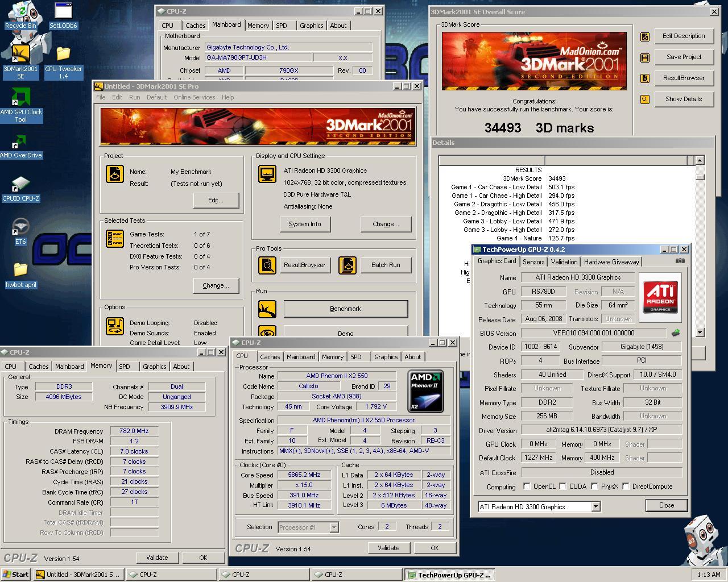The width and height of the screenshot is (728, 582).
Task: Click the Close button in GPU-Z
Action: (x=667, y=505)
